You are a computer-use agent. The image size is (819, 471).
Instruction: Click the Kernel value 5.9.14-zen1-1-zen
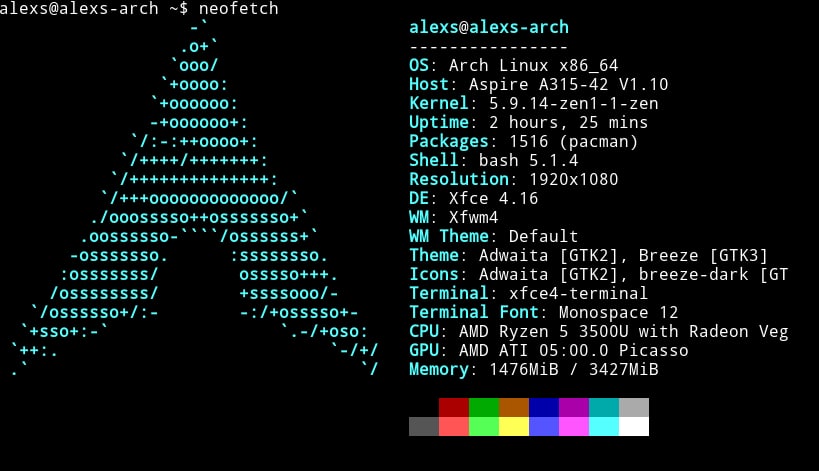tap(574, 103)
